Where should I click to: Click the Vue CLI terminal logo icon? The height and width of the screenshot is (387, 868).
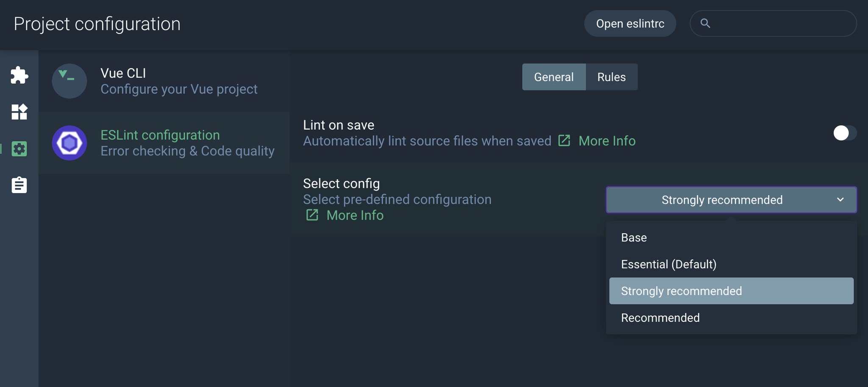coord(70,81)
